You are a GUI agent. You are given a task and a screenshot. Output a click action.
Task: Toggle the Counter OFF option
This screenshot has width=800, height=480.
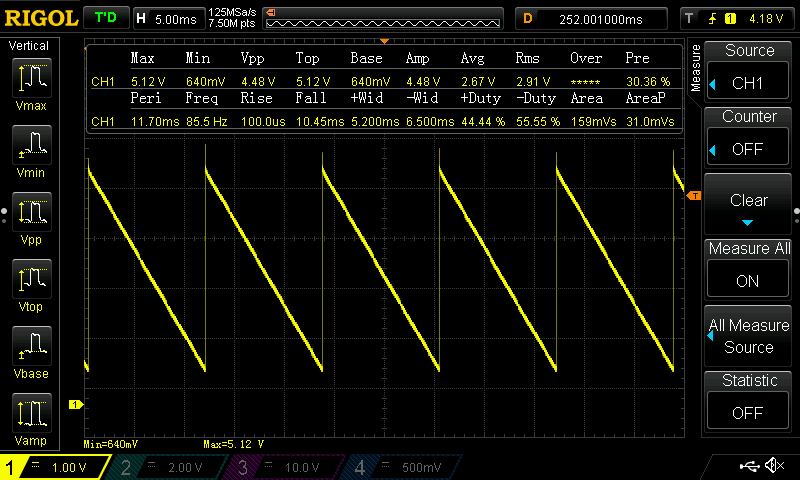pos(748,134)
